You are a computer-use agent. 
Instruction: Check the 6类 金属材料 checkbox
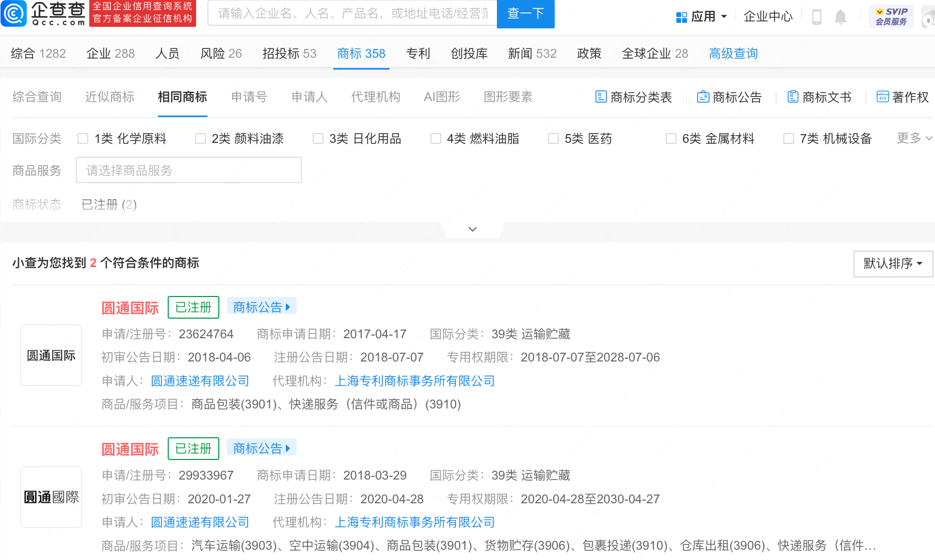[671, 138]
